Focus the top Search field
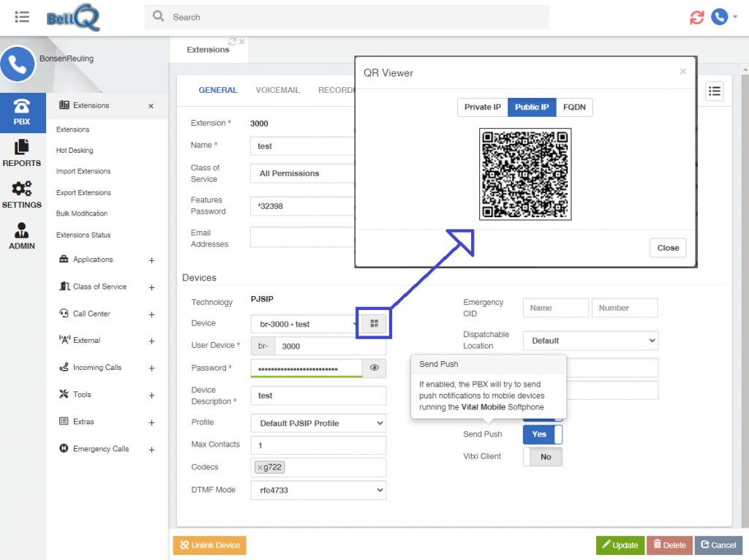The height and width of the screenshot is (560, 749). tap(347, 18)
